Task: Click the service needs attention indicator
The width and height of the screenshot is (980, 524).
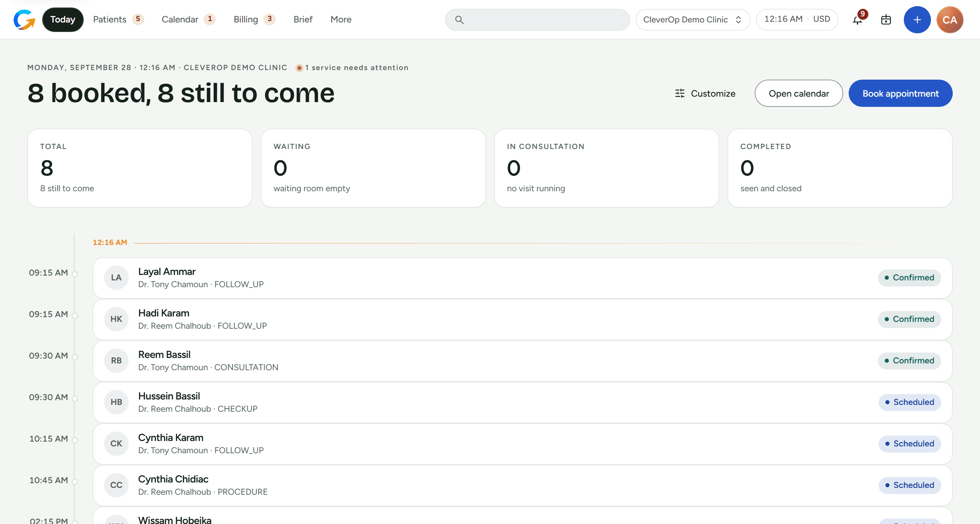Action: [352, 68]
